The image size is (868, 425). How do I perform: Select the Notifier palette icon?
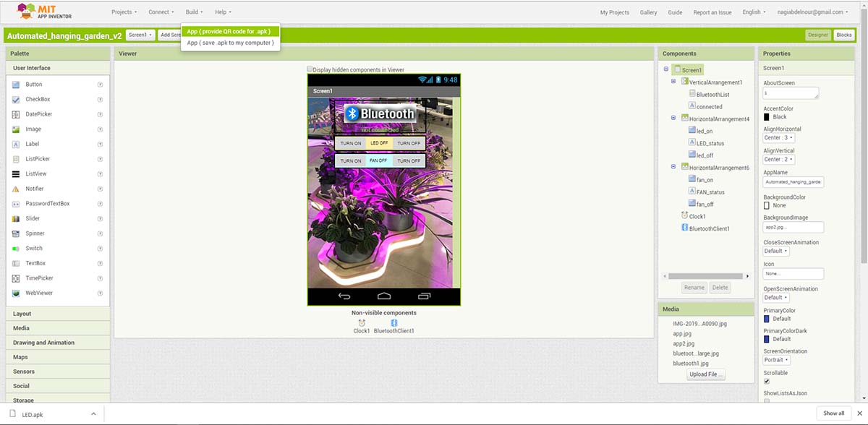point(17,189)
